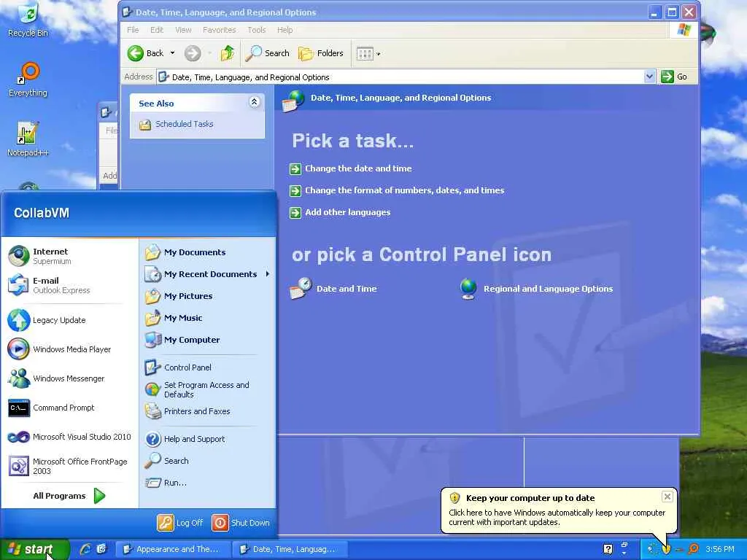This screenshot has width=747, height=560.
Task: Click the Up folder toolbar icon
Action: tap(228, 53)
